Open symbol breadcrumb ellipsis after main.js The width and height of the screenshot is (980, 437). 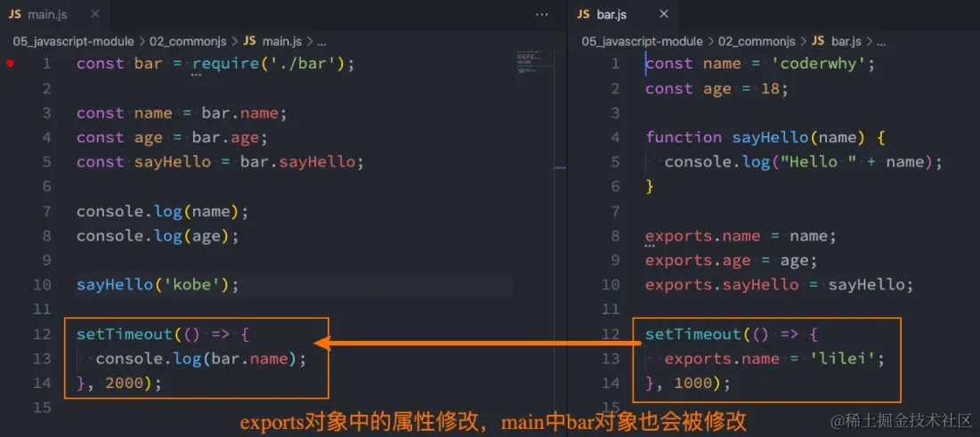[322, 41]
